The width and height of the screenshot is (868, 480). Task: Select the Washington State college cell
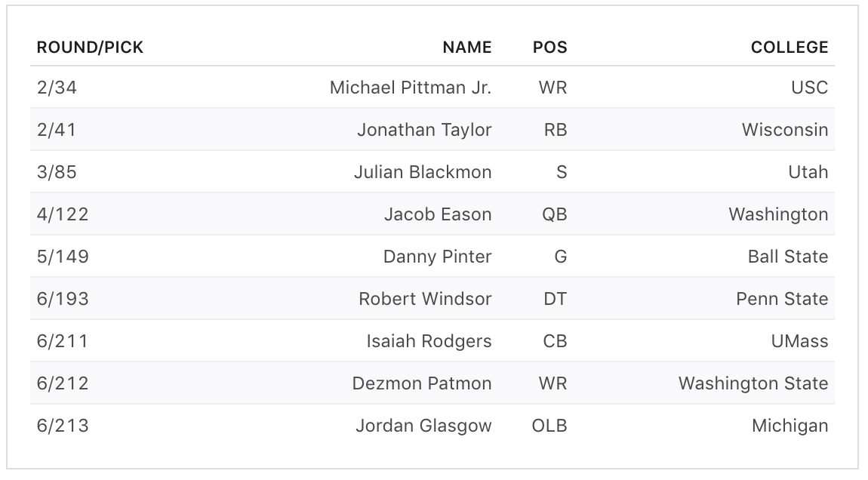[x=753, y=383]
